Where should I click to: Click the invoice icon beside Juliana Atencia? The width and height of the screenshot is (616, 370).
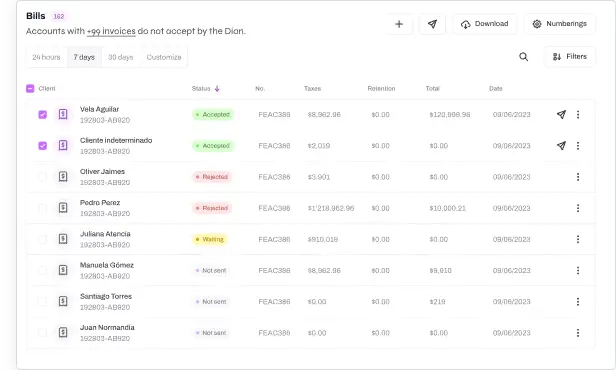click(63, 239)
